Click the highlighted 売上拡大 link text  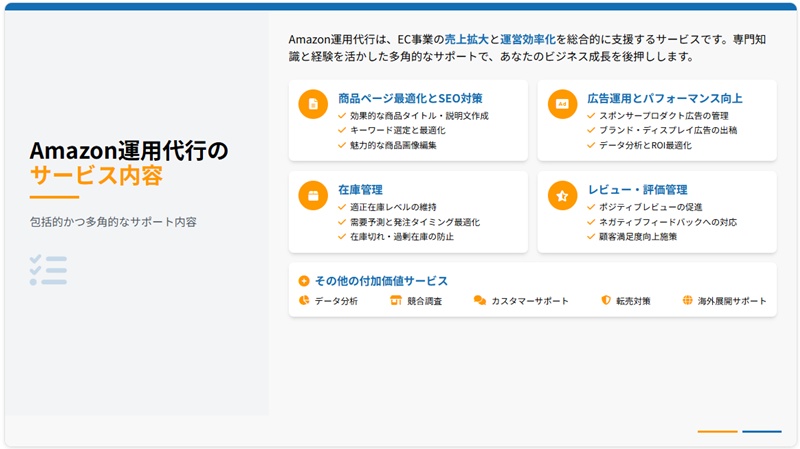click(x=466, y=39)
